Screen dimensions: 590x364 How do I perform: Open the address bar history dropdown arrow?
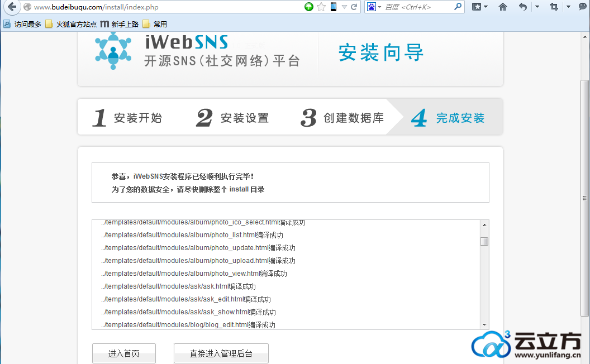click(344, 7)
